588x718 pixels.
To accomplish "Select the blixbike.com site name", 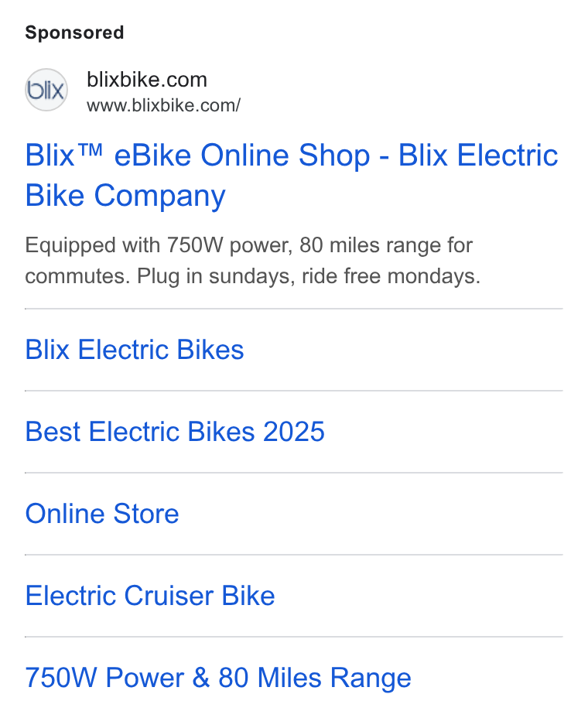I will click(x=147, y=80).
